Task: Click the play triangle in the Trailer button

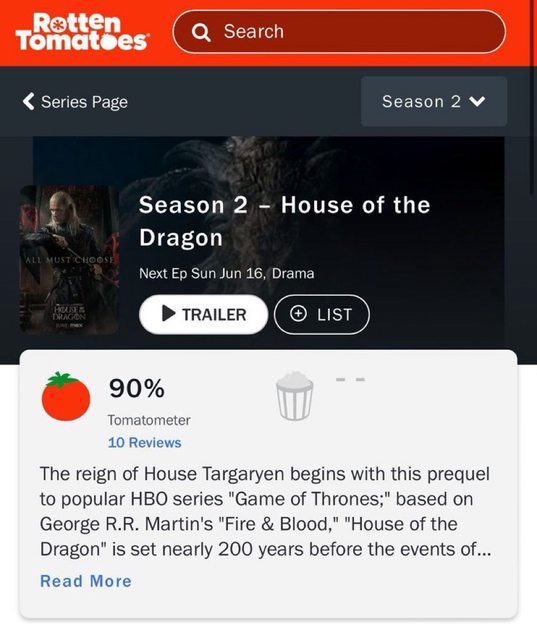Action: click(169, 314)
